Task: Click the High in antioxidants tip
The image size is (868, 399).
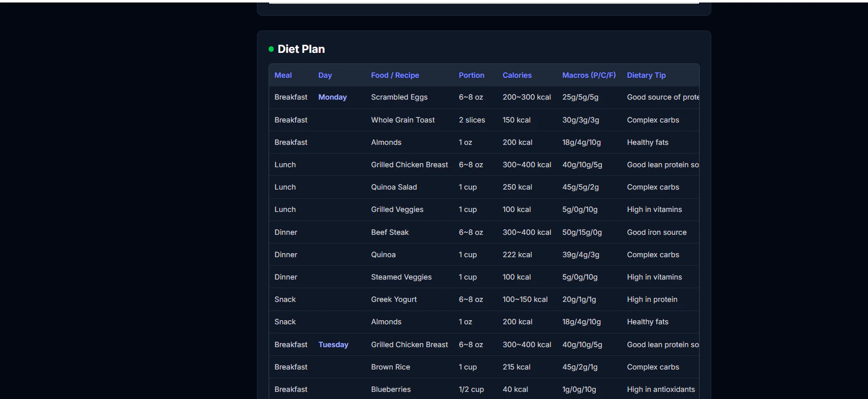Action: click(x=661, y=389)
